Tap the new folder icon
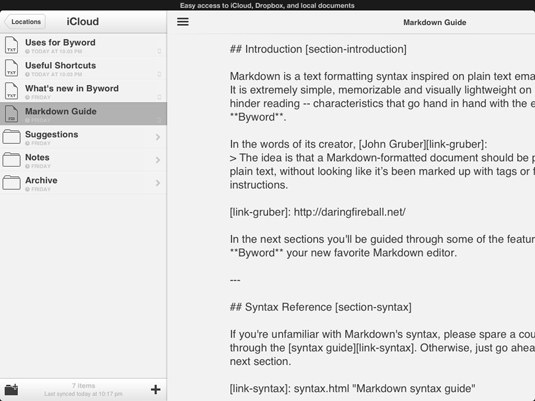 pyautogui.click(x=11, y=389)
